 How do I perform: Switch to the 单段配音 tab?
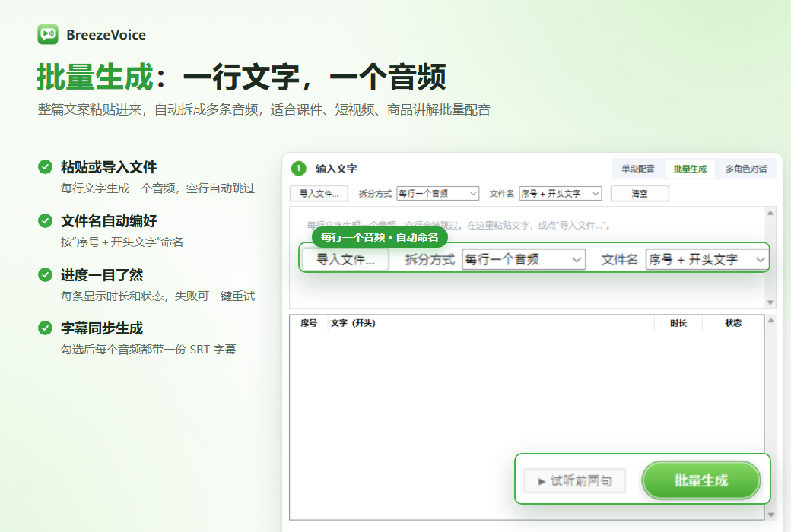pyautogui.click(x=637, y=169)
